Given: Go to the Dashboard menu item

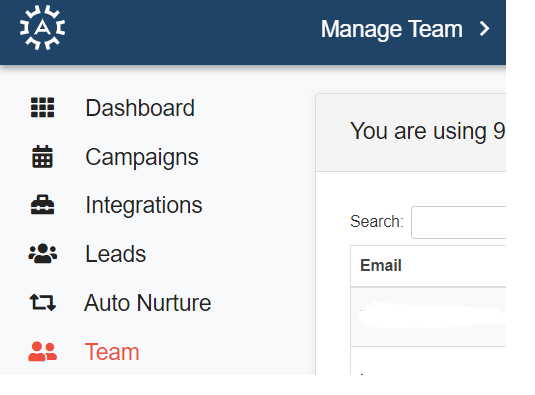Looking at the screenshot, I should [x=140, y=108].
